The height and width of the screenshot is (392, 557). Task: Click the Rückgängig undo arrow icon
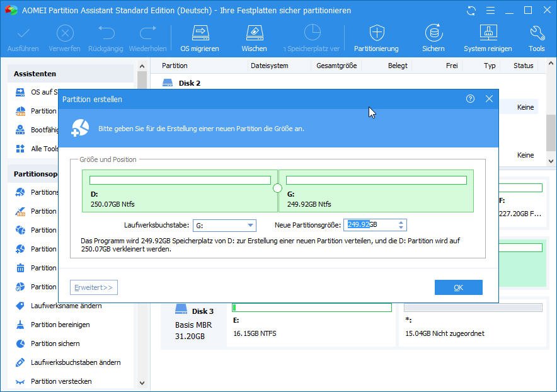point(106,33)
